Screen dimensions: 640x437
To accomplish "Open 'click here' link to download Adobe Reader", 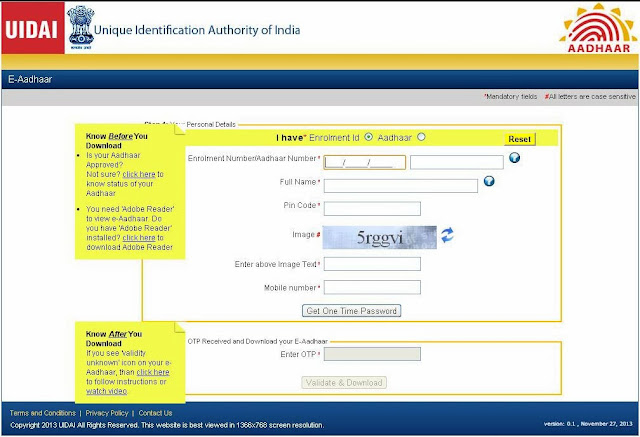I will pos(139,237).
